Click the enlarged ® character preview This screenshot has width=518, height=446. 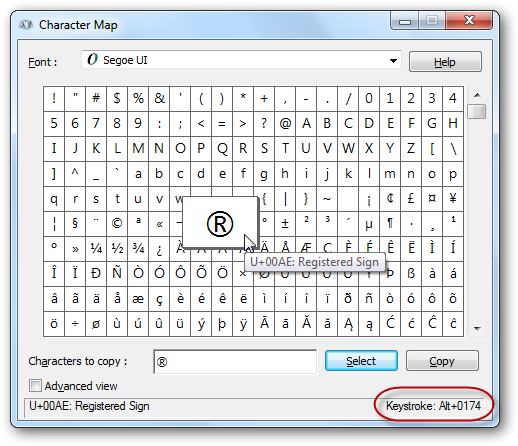click(x=220, y=223)
